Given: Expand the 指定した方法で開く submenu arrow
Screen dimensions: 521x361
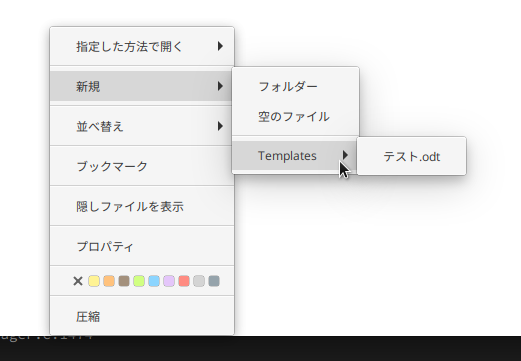Looking at the screenshot, I should (220, 46).
